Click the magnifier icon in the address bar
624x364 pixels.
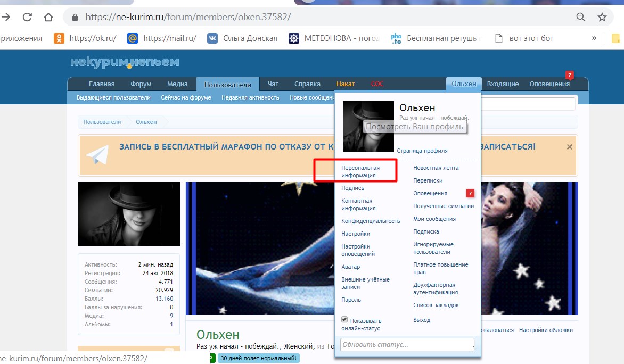pos(580,16)
